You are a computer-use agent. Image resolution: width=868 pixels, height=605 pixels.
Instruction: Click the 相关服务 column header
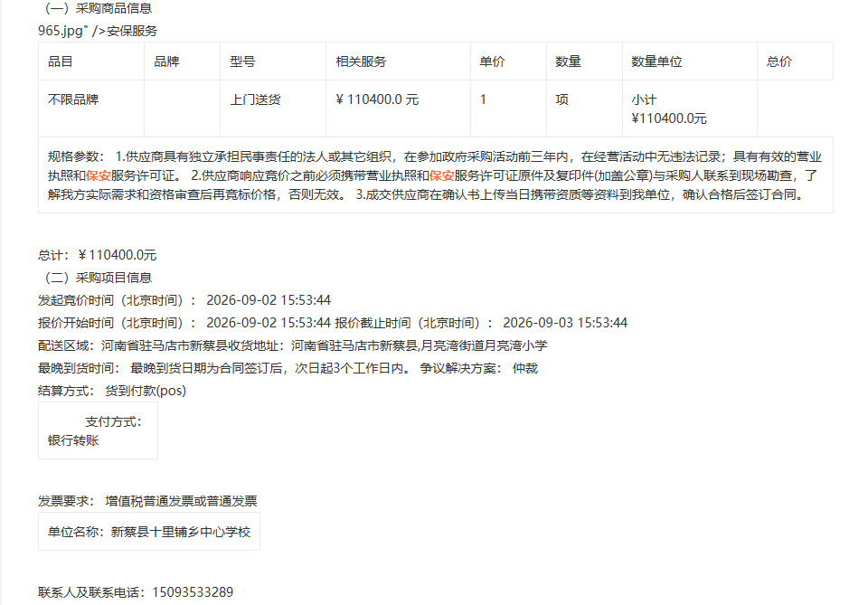(398, 61)
